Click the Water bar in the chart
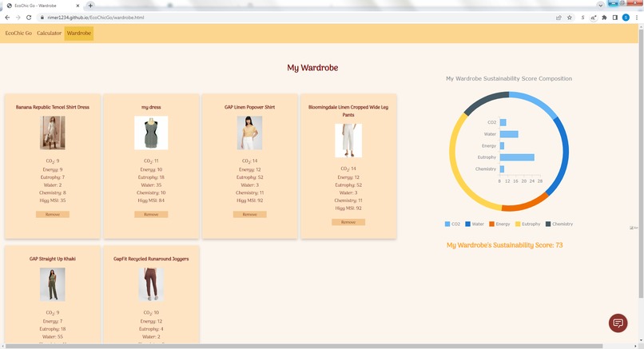The width and height of the screenshot is (644, 349). (x=509, y=134)
